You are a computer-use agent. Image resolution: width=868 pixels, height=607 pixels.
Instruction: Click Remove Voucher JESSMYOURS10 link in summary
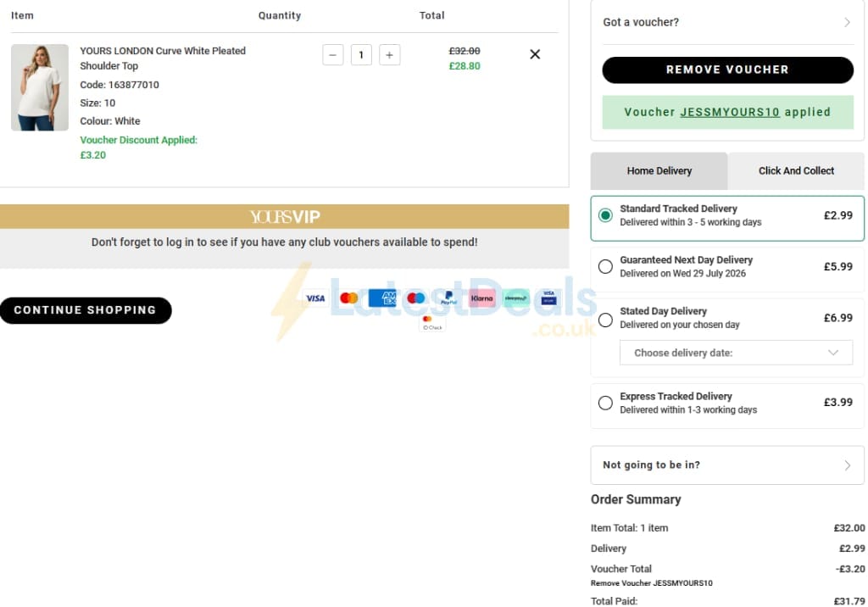point(652,582)
